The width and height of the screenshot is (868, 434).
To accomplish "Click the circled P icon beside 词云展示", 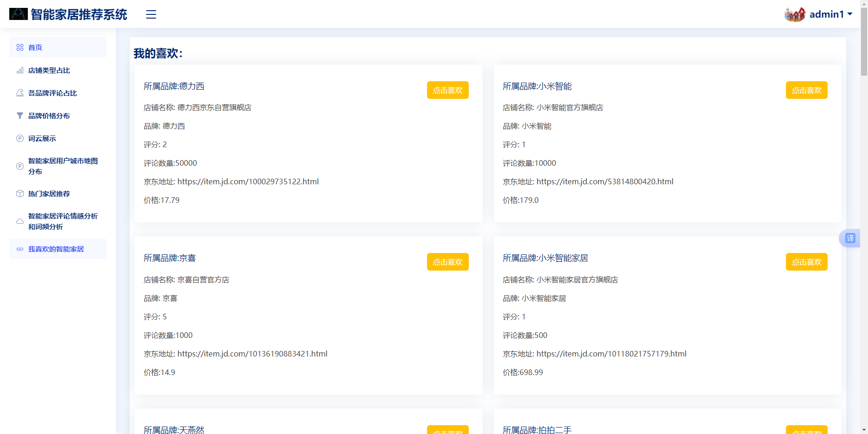I will pos(20,138).
